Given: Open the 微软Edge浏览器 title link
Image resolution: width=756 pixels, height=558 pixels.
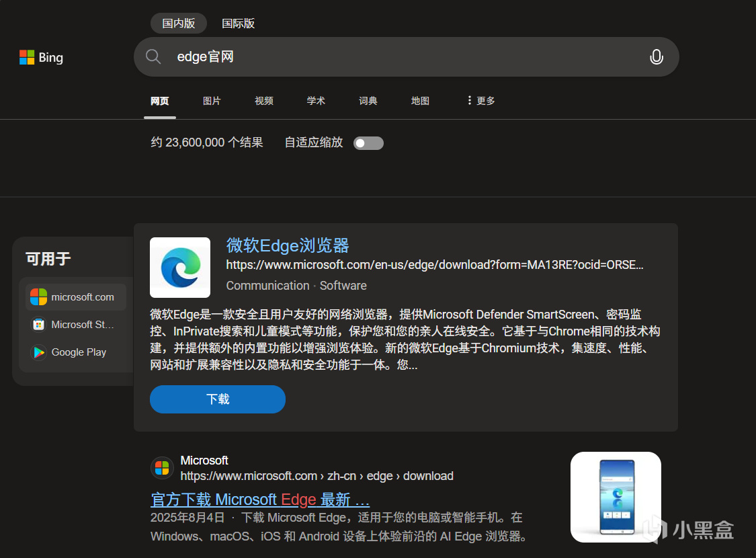Looking at the screenshot, I should point(288,245).
